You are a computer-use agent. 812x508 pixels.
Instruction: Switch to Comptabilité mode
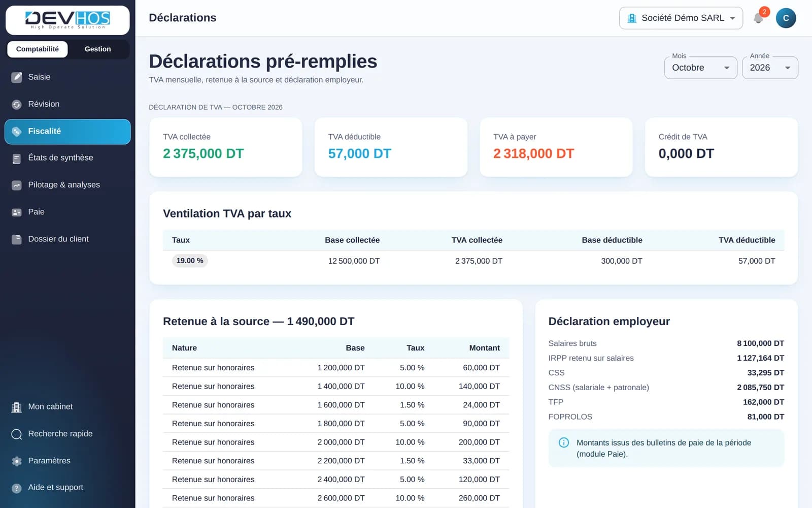[37, 49]
